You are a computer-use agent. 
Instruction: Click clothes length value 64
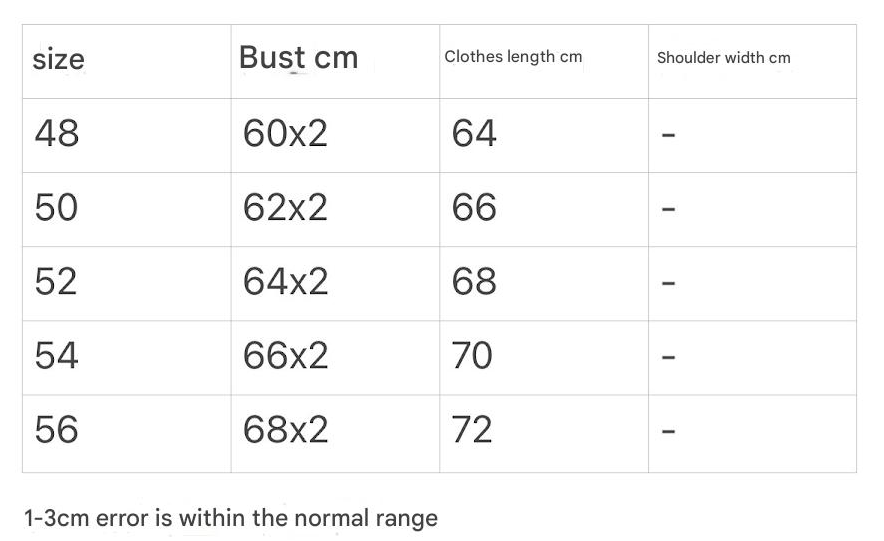click(474, 133)
